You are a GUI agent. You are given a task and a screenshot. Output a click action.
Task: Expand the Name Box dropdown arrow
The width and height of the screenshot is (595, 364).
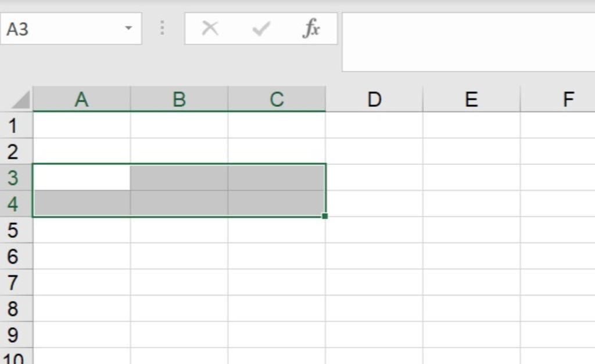pos(128,28)
